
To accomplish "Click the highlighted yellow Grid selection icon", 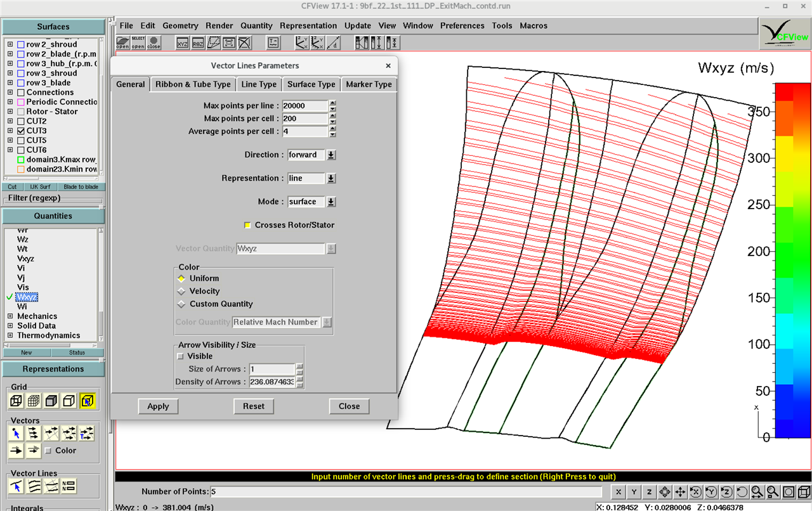I will point(88,401).
